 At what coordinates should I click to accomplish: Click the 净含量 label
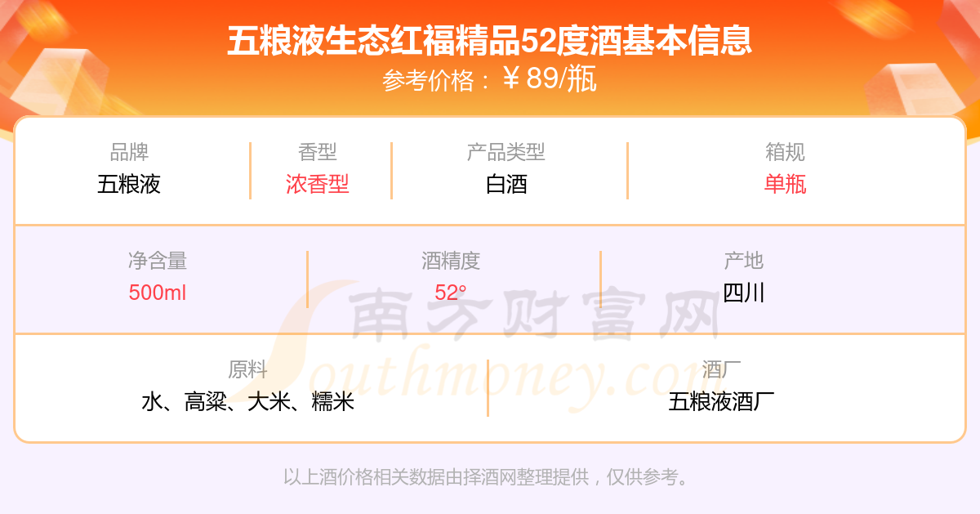pyautogui.click(x=158, y=261)
